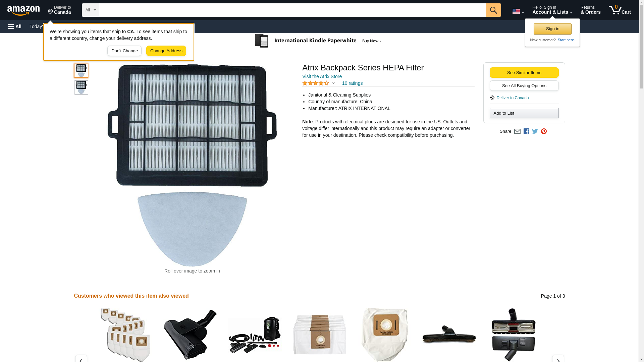Open the language flag selector
Image resolution: width=644 pixels, height=362 pixels.
518,11
